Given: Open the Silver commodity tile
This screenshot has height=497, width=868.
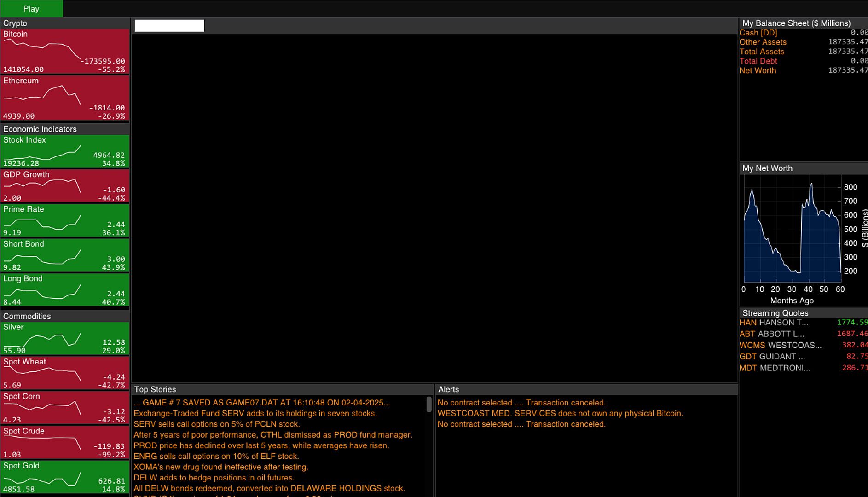Looking at the screenshot, I should point(65,338).
